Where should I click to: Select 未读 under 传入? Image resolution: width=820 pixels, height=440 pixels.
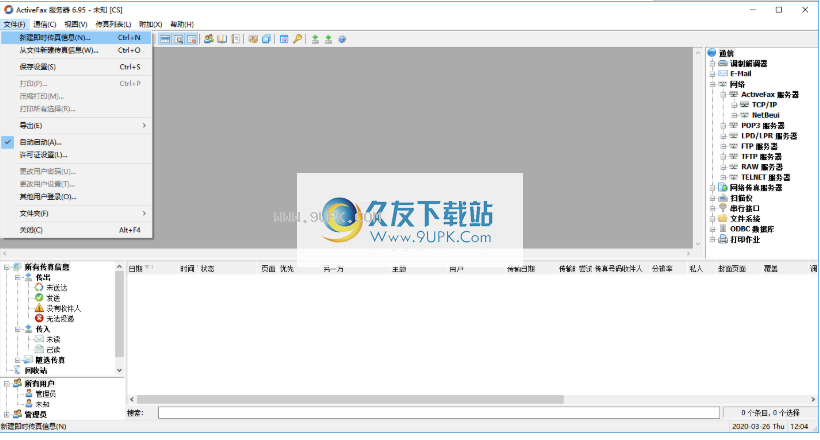coord(53,340)
